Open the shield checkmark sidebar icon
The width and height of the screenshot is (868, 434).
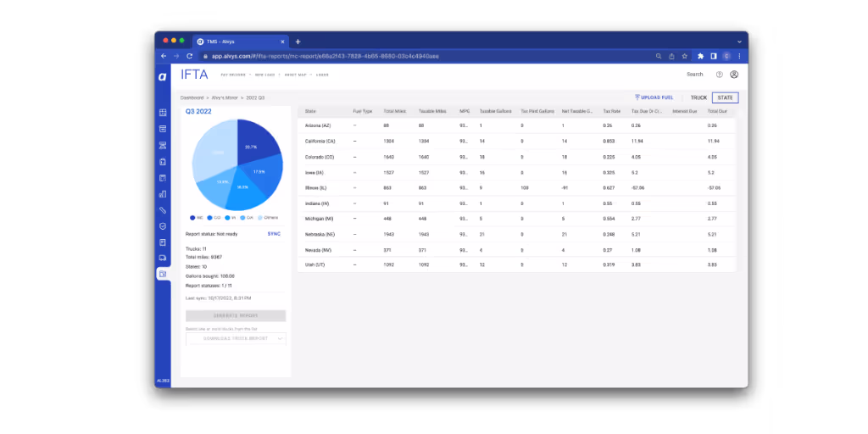click(x=163, y=225)
